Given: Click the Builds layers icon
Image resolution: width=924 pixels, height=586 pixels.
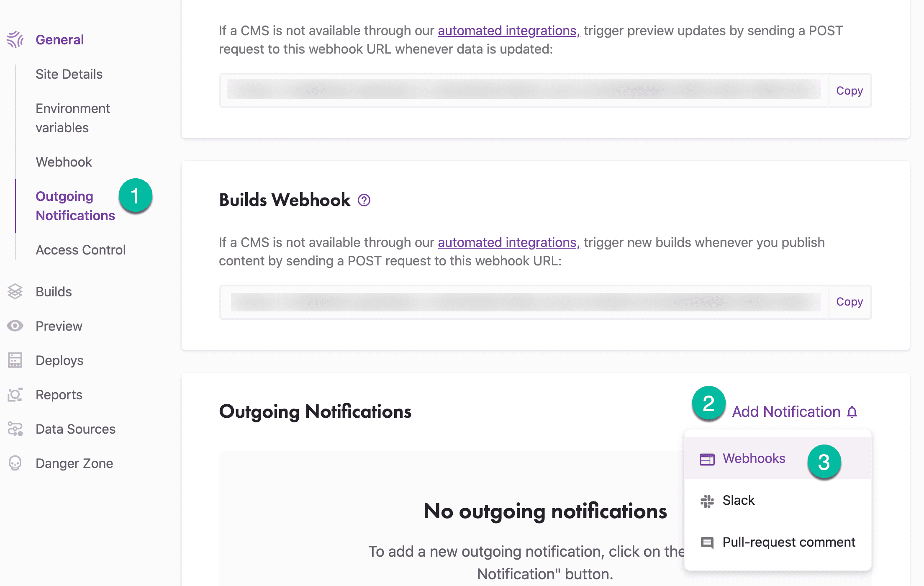Looking at the screenshot, I should pos(15,291).
